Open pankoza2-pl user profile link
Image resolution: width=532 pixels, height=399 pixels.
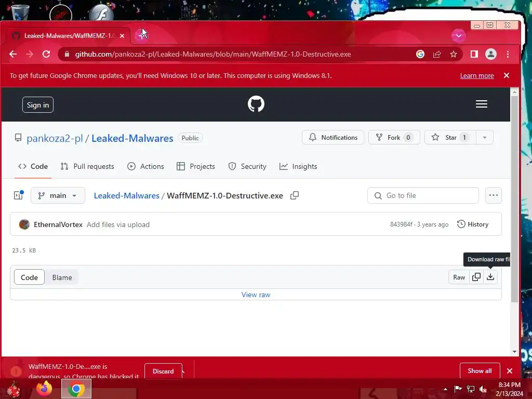55,138
